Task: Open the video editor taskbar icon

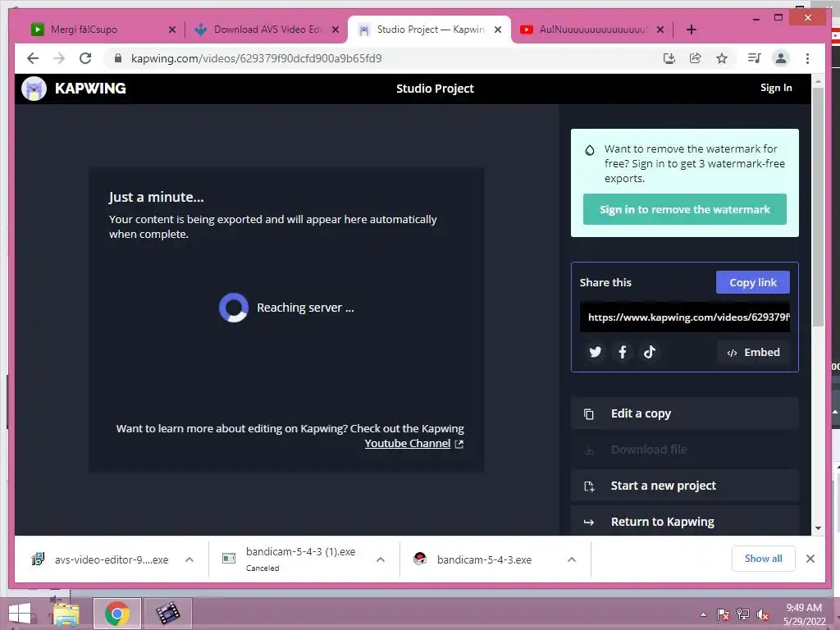Action: 167,614
